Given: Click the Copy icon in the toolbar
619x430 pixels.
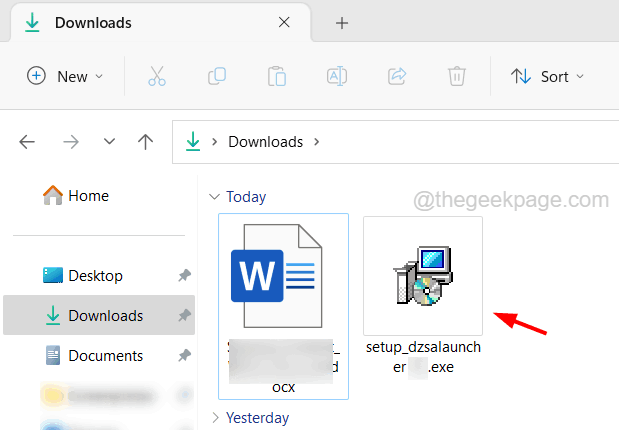Looking at the screenshot, I should [217, 76].
